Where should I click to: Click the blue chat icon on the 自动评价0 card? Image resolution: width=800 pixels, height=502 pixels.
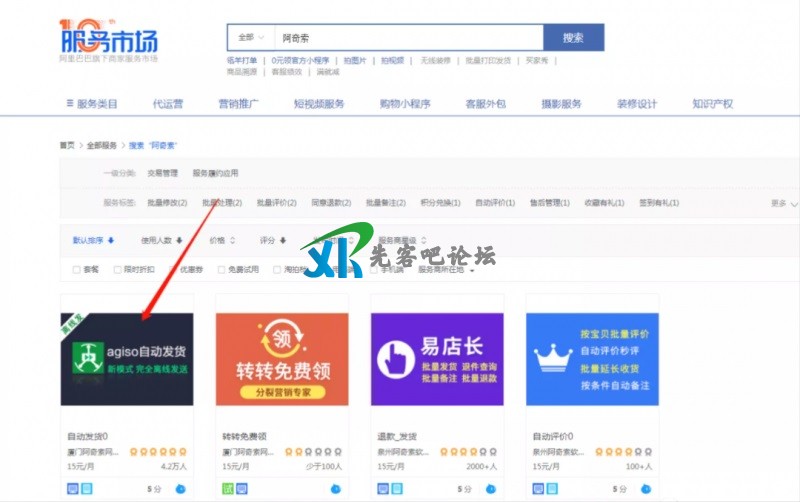[x=646, y=489]
